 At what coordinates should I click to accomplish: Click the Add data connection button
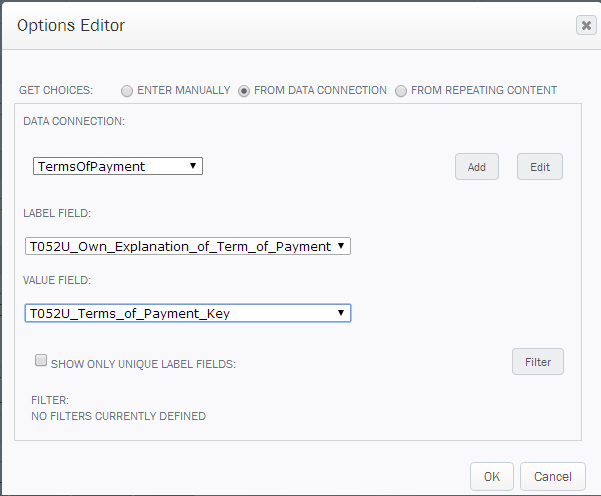click(x=477, y=167)
